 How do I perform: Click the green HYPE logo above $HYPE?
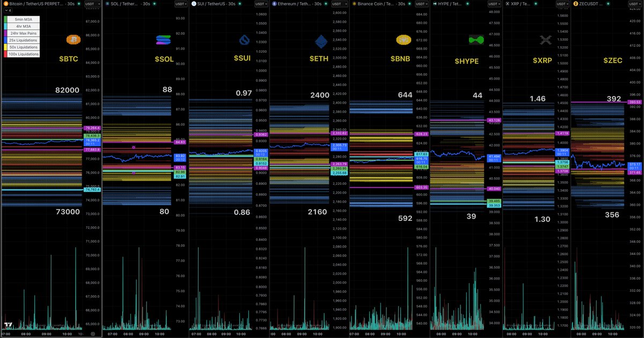[475, 40]
